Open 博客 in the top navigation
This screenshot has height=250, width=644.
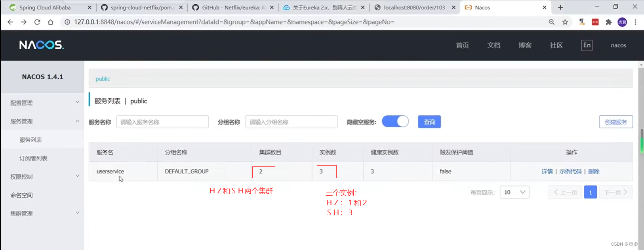click(x=525, y=45)
